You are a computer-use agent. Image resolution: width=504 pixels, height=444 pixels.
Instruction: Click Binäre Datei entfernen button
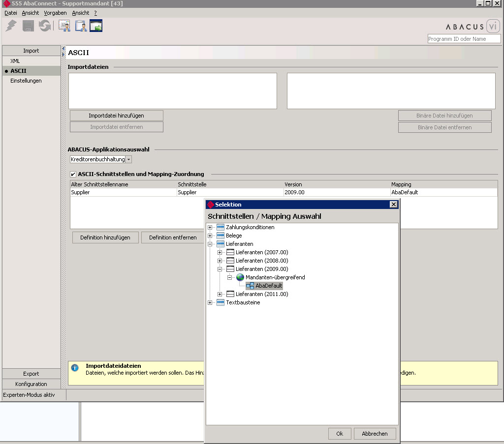tap(444, 127)
